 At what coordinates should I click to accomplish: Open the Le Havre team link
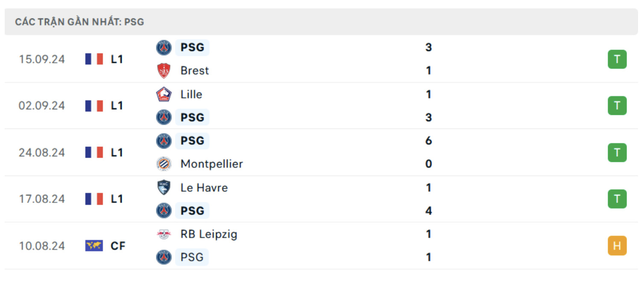click(x=204, y=187)
